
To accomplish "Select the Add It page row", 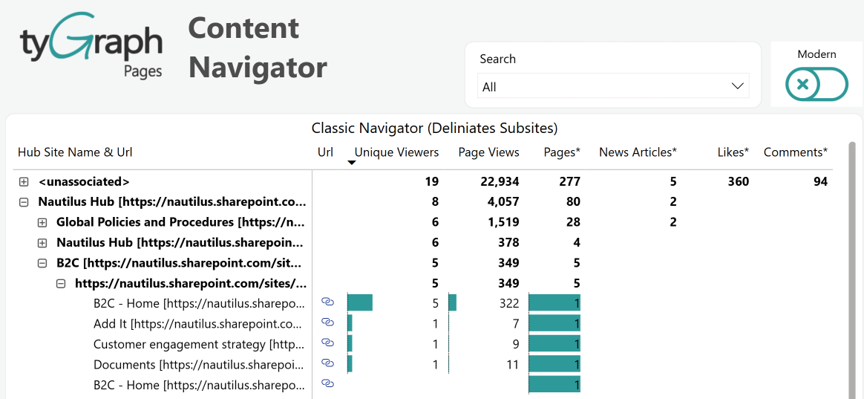I will [x=197, y=323].
